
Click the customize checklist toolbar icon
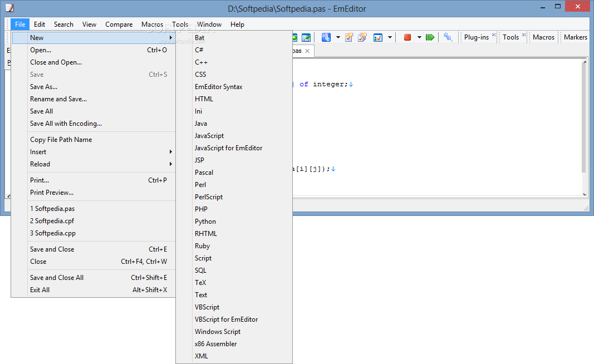point(377,37)
